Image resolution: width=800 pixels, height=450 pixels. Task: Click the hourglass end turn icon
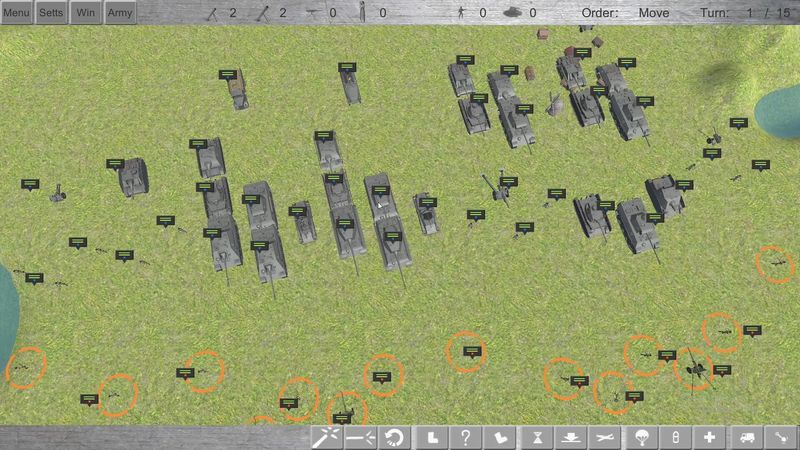(x=536, y=437)
